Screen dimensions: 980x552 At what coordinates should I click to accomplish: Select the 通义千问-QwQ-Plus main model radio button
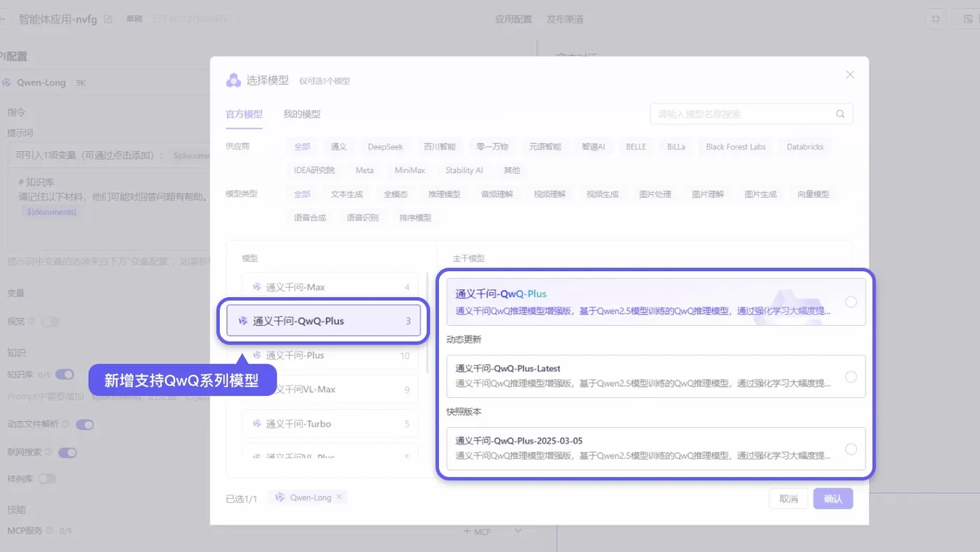(850, 302)
